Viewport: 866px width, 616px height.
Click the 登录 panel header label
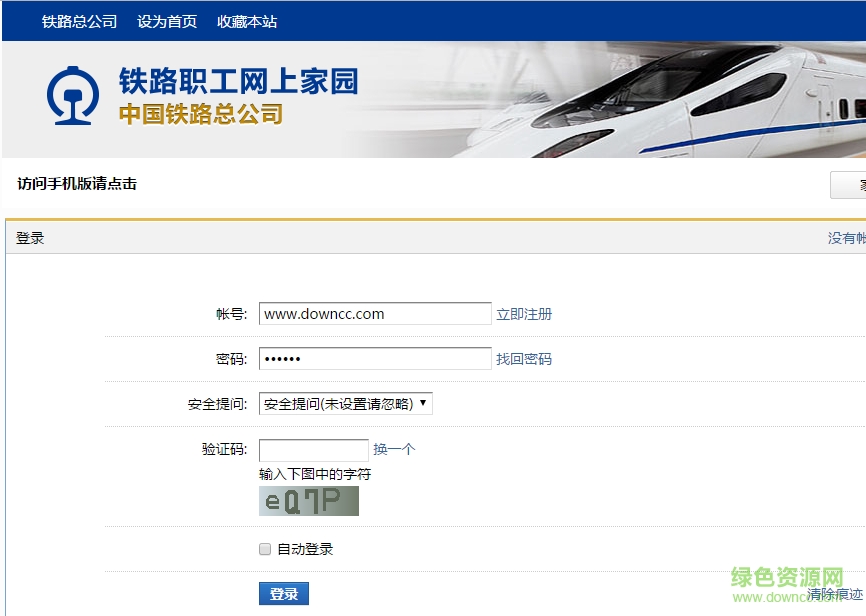pyautogui.click(x=30, y=238)
